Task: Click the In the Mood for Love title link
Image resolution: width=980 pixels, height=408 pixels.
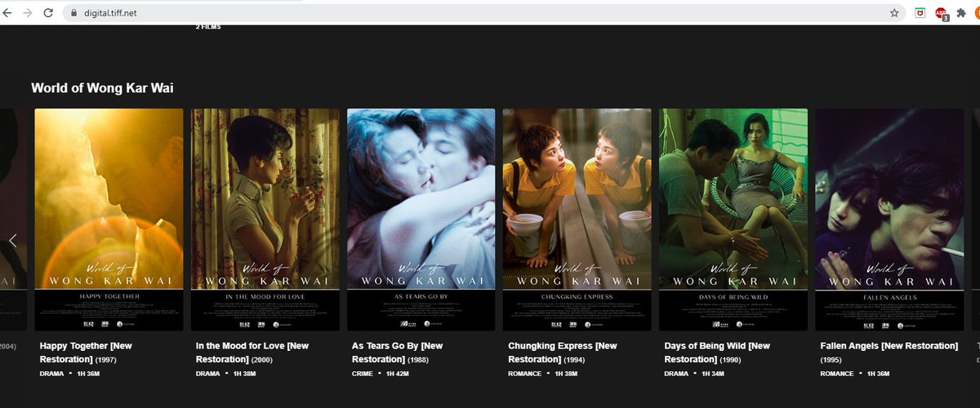Action: coord(252,353)
